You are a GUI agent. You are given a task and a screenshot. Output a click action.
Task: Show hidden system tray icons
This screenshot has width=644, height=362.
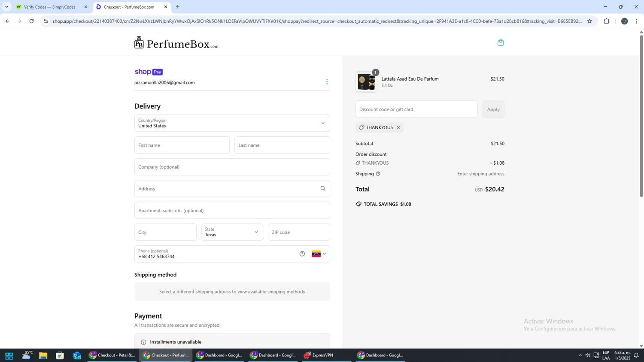tap(580, 355)
